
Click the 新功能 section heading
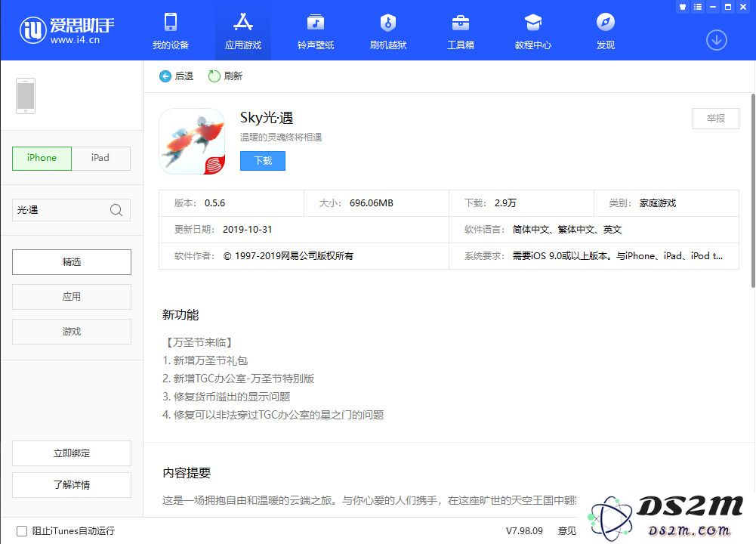(181, 315)
